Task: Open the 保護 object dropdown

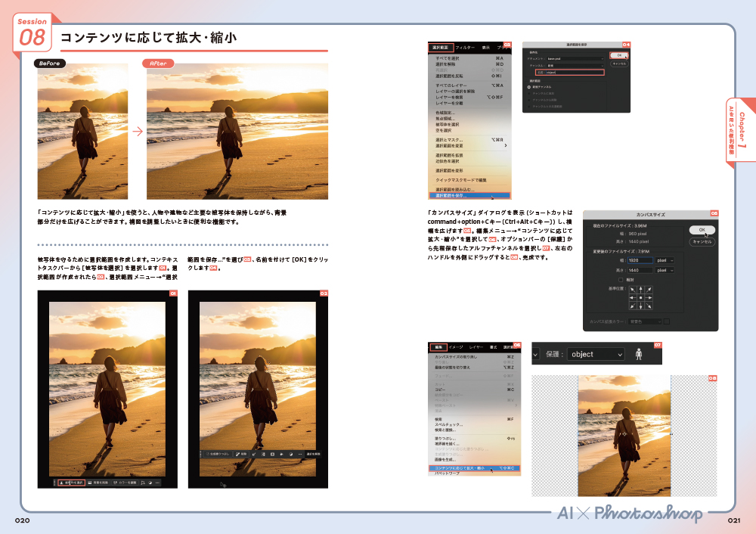Action: tap(597, 354)
